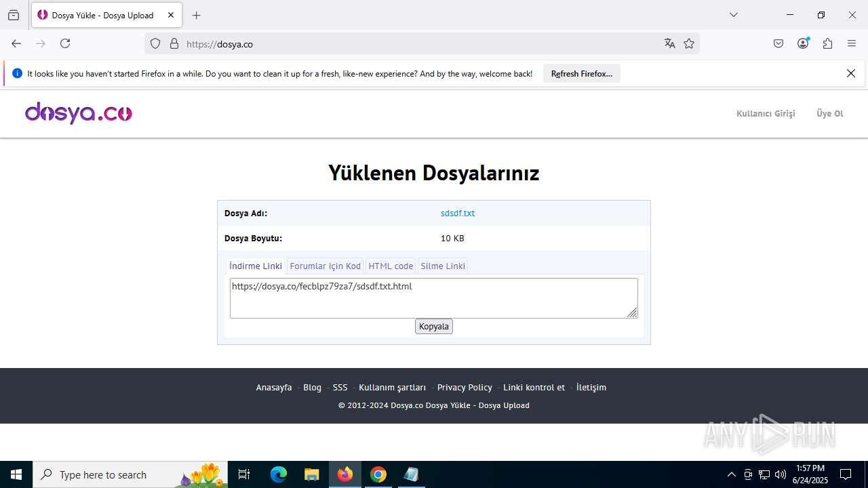Click the address bar with dosya.co URL

tap(420, 43)
